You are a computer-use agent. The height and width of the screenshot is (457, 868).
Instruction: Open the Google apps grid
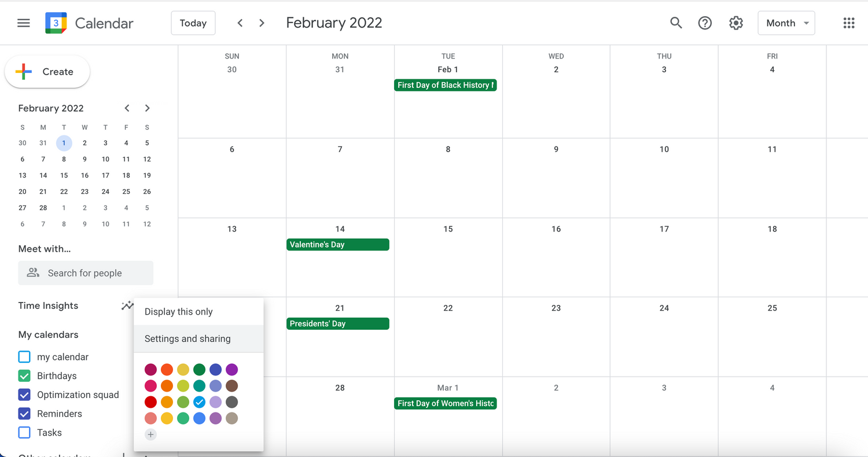click(848, 23)
